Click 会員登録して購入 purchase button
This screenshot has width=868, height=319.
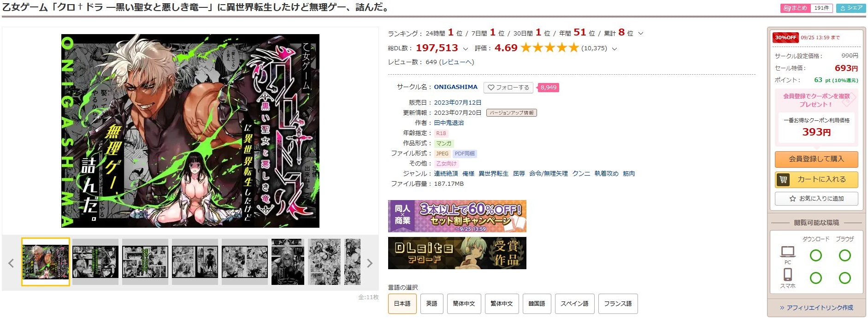point(816,159)
